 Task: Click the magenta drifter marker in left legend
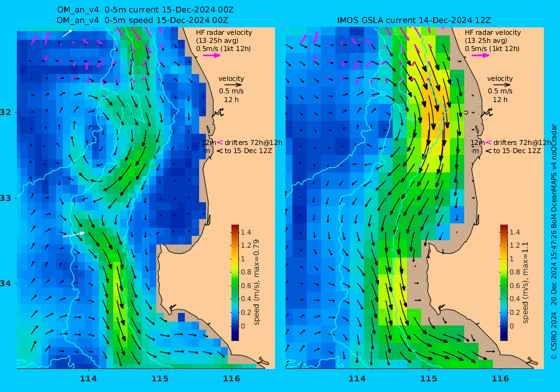pos(220,142)
